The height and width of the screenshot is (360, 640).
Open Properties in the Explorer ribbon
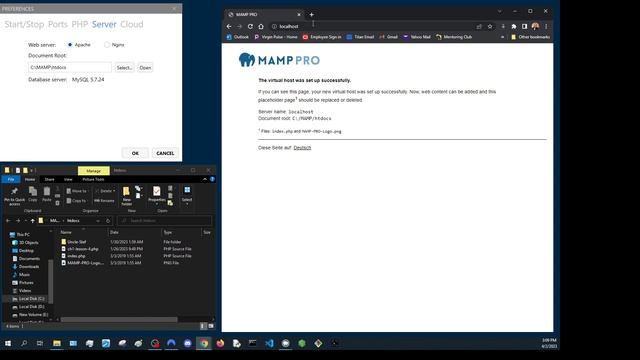tap(156, 195)
